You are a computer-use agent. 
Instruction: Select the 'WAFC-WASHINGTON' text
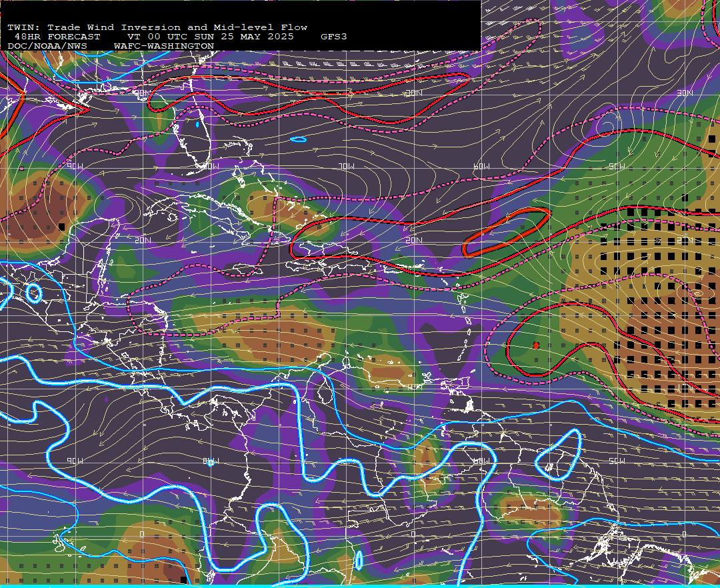click(x=164, y=47)
